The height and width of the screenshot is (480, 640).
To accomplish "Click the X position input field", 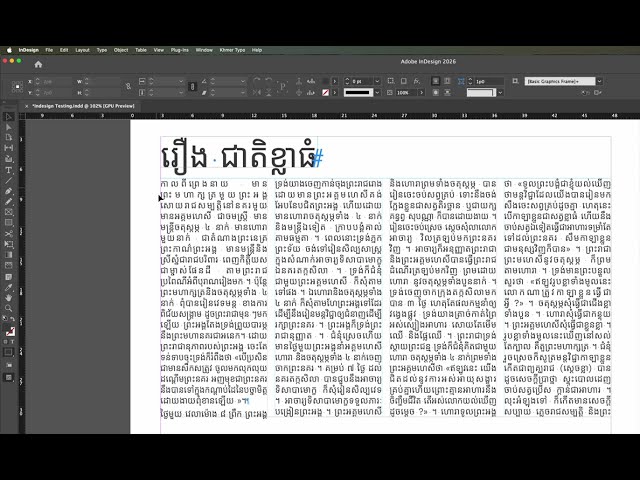I will coord(56,81).
